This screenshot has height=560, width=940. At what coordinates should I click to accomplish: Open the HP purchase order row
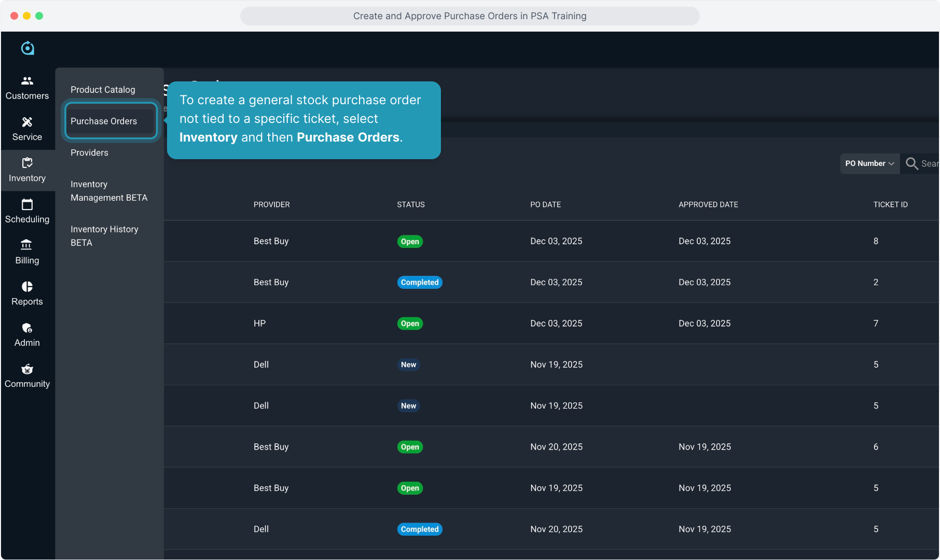tap(259, 324)
